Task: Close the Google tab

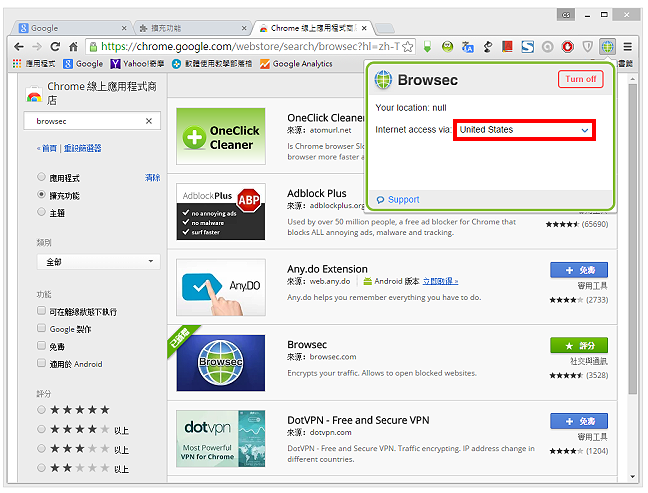Action: click(124, 28)
